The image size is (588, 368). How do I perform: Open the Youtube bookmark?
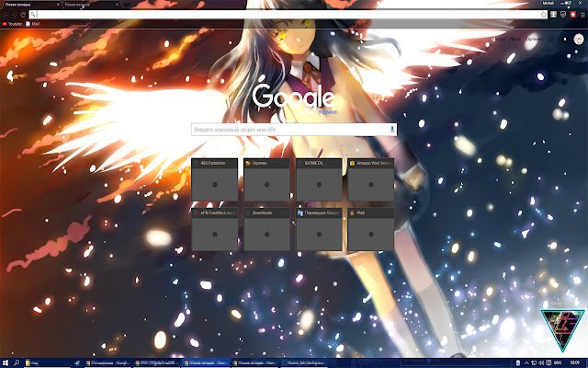coord(12,24)
